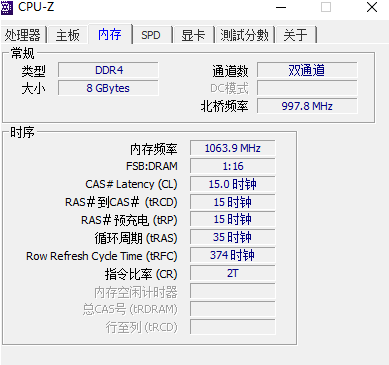Close the CPU-Z window
This screenshot has height=365, width=389.
pos(372,7)
